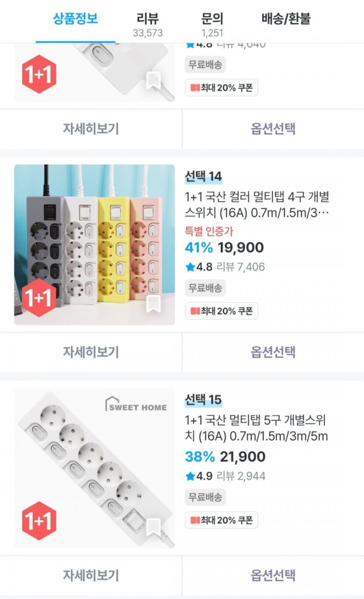The width and height of the screenshot is (364, 599).
Task: Open 옵션선택 for the top product
Action: pyautogui.click(x=273, y=129)
